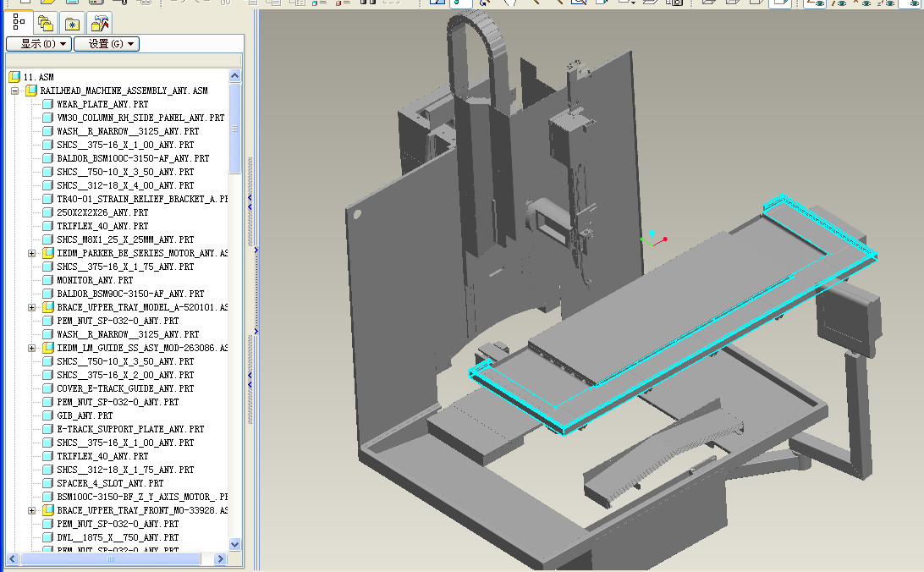Click the RAILHEAD_MACHINE_ASSEMBLY_ANY.ASM assembly icon
Viewport: 924px width, 572px height.
click(31, 91)
